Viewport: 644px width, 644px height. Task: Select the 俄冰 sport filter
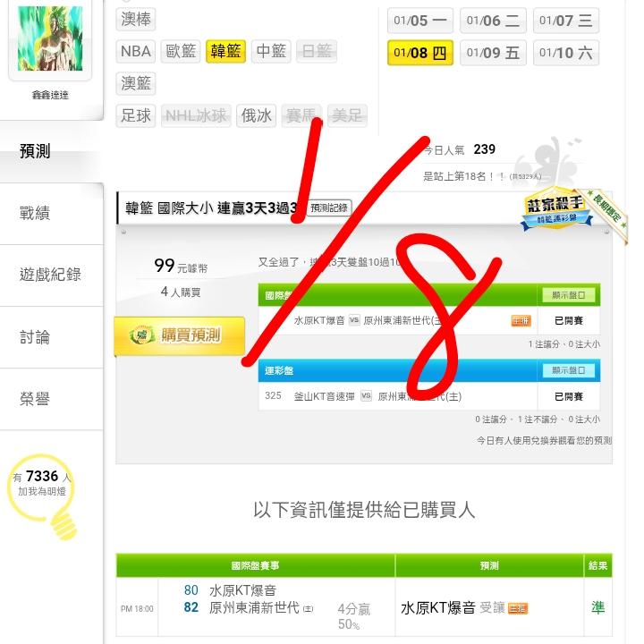coord(257,115)
